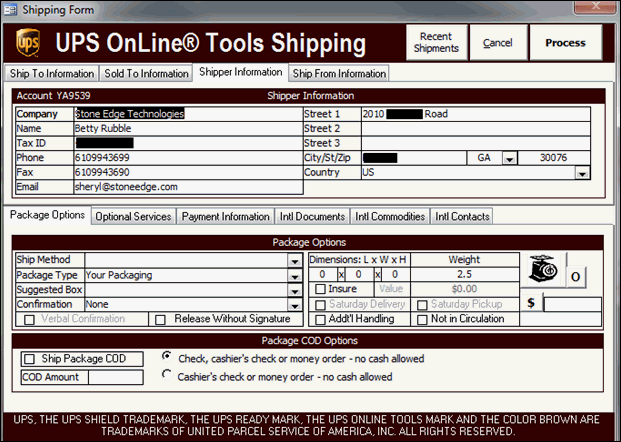The image size is (621, 442).
Task: Click the scale icon to read weight
Action: pyautogui.click(x=543, y=269)
